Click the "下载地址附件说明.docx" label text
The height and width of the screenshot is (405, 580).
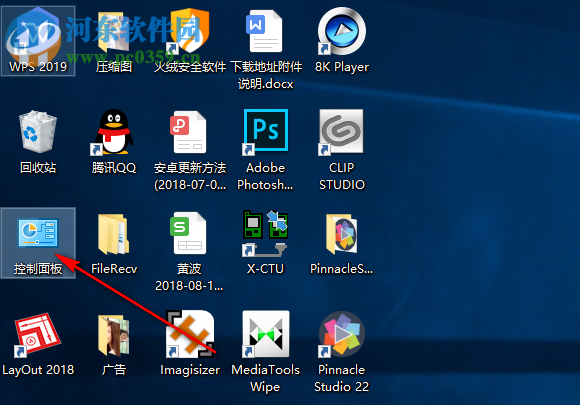click(x=266, y=75)
